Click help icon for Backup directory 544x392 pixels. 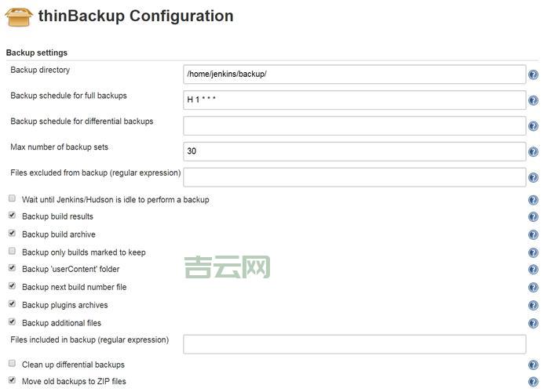click(x=533, y=74)
